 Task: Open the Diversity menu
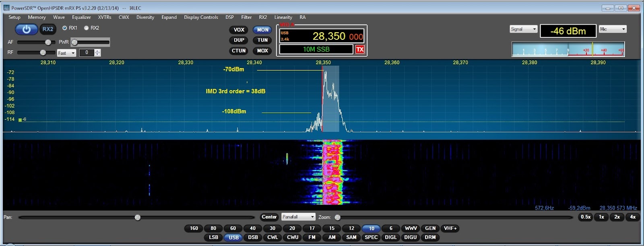click(145, 17)
